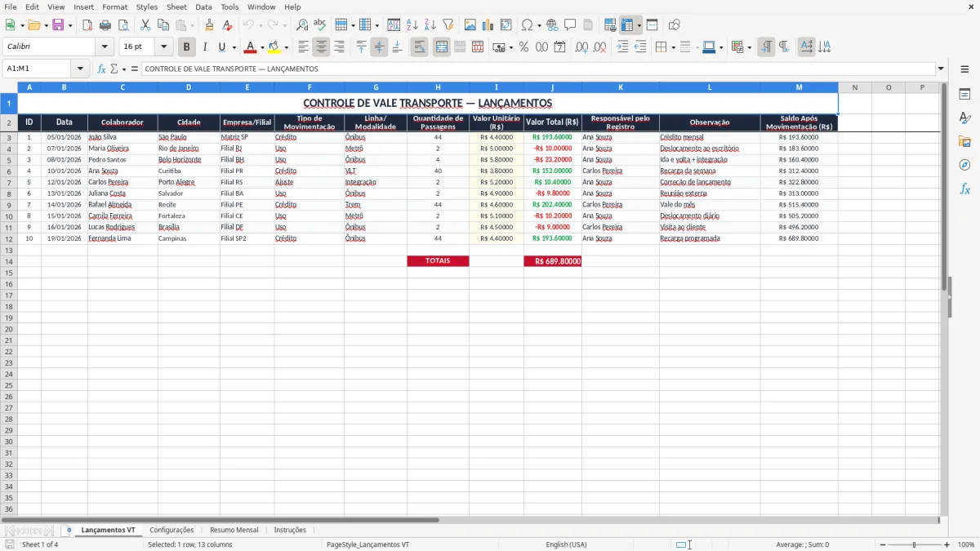This screenshot has height=551, width=980.
Task: Insert Chart icon
Action: (x=488, y=25)
